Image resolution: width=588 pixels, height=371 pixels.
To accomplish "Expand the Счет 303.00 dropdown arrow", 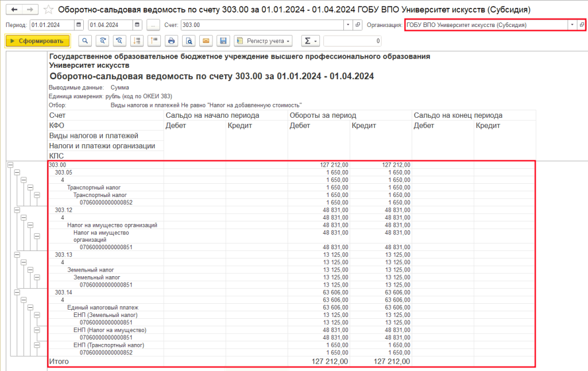I will pos(347,25).
